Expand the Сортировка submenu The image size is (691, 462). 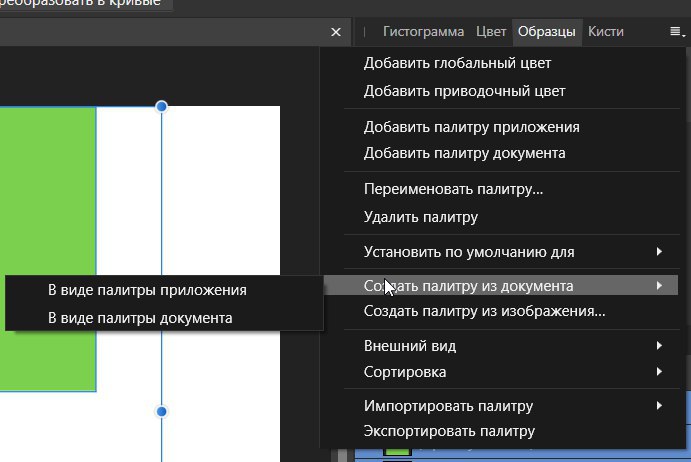click(511, 372)
